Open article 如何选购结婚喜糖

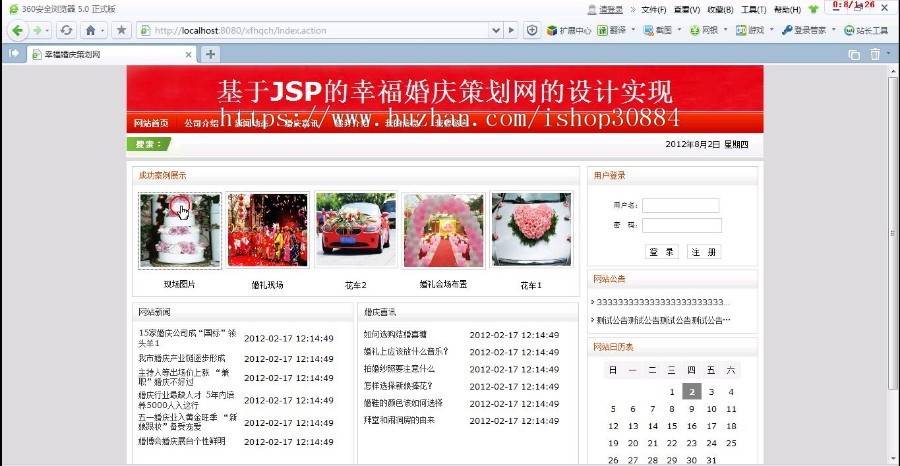click(395, 334)
